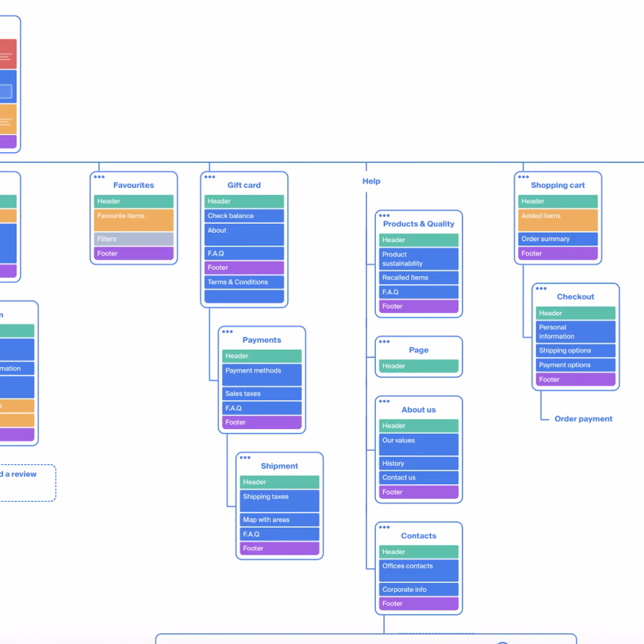Select the Shipping options block in Checkout
The width and height of the screenshot is (644, 644).
click(x=575, y=351)
